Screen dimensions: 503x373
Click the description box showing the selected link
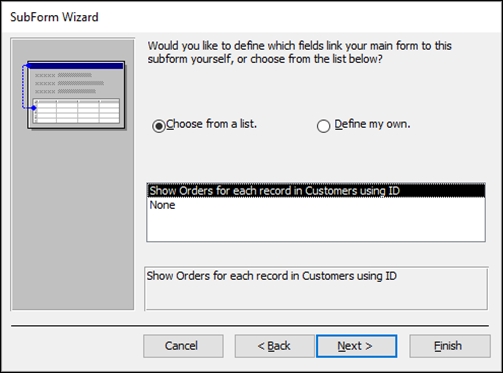click(x=316, y=289)
